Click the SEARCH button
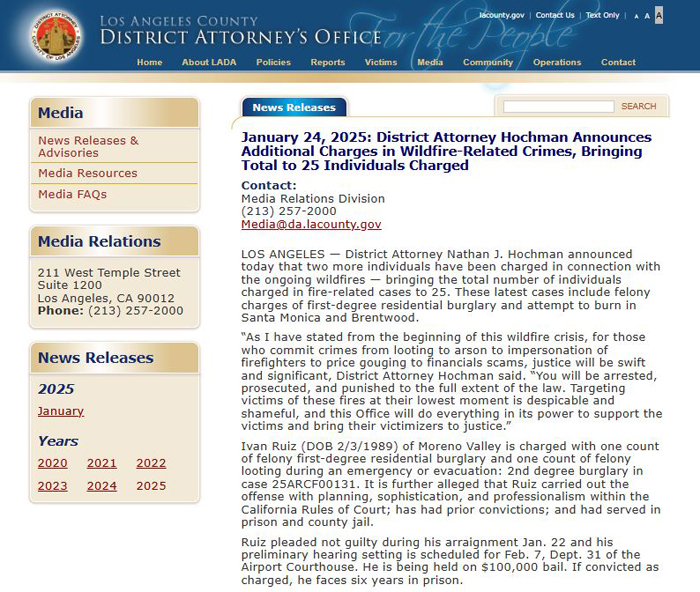The height and width of the screenshot is (592, 700). click(638, 106)
